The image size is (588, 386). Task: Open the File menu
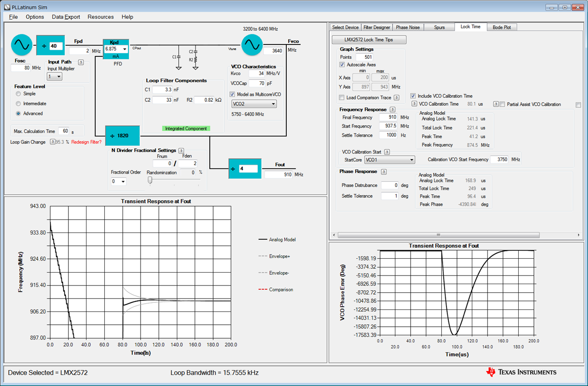[13, 17]
